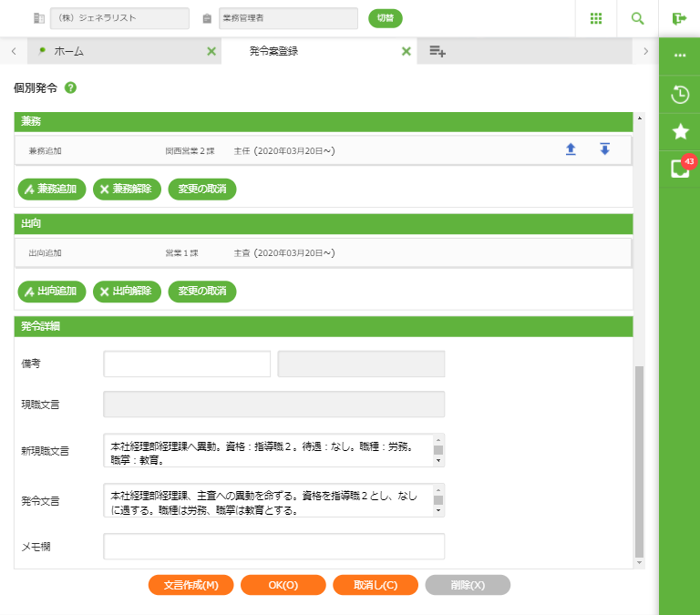This screenshot has width=700, height=615.
Task: Click the 出向解除 button
Action: 127,292
